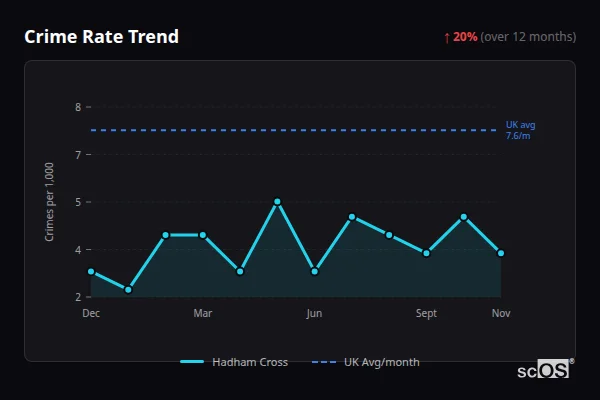The width and height of the screenshot is (600, 400).
Task: Select the September data point on the line
Action: pyautogui.click(x=426, y=253)
